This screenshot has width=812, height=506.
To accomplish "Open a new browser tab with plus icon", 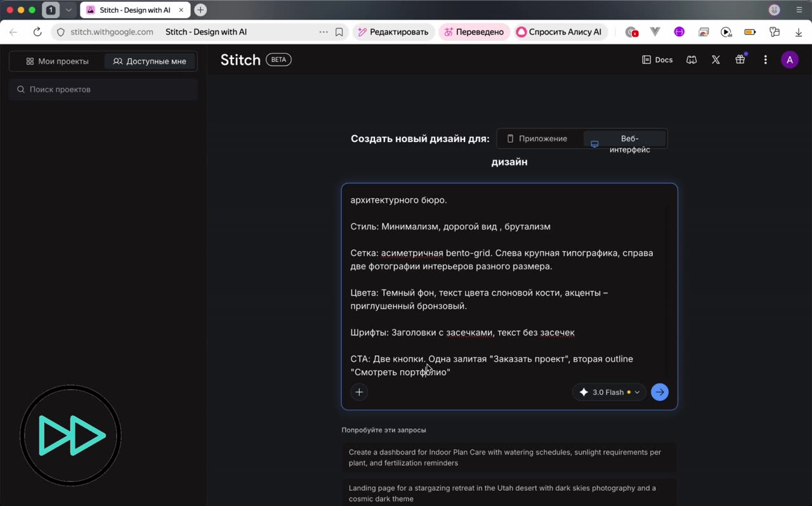I will click(200, 10).
